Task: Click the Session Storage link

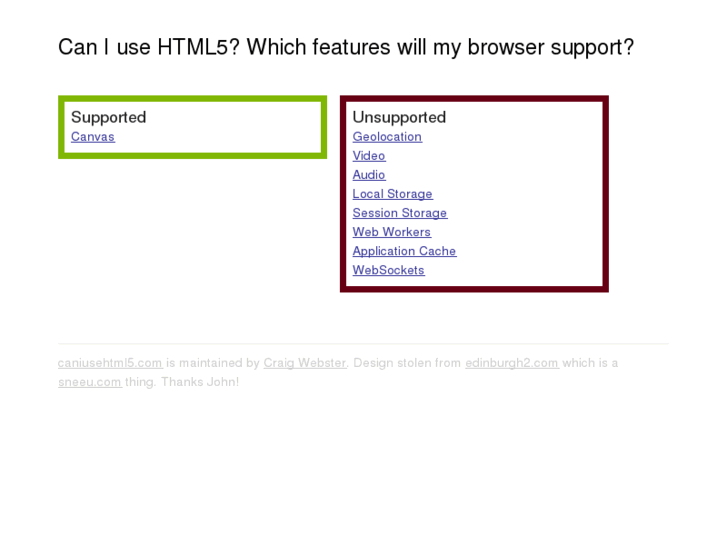Action: coord(400,213)
